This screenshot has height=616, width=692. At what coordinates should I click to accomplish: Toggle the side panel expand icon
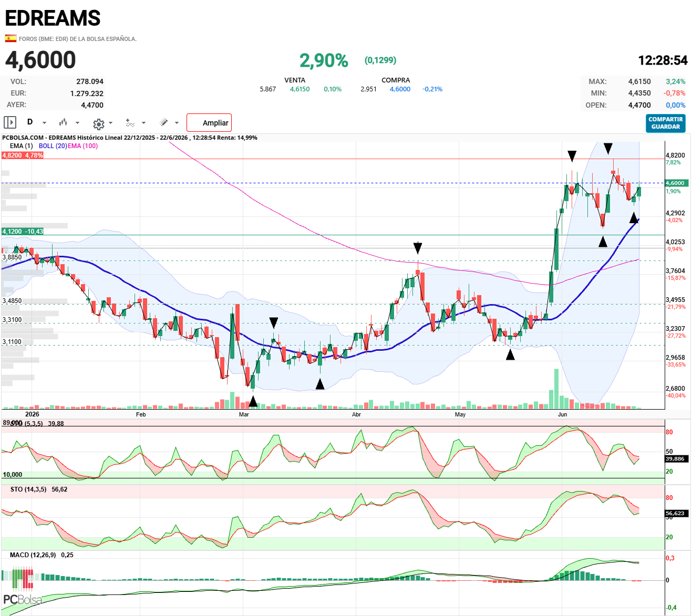point(10,122)
